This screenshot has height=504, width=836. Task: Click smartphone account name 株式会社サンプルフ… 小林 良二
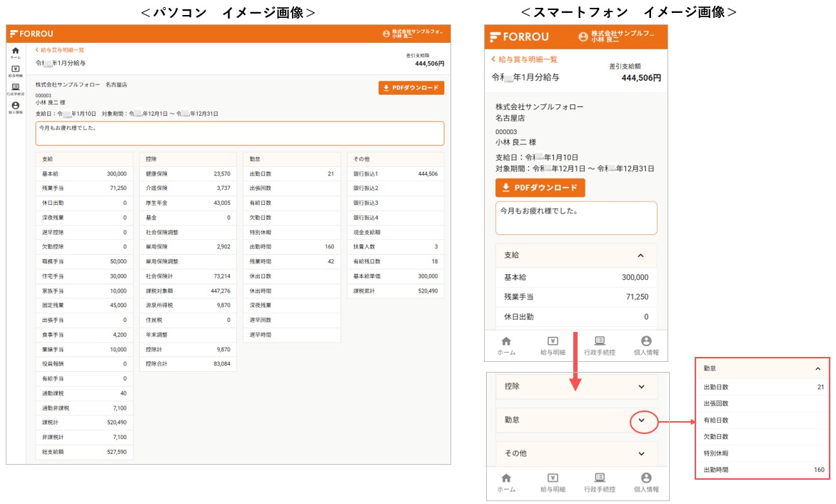tap(623, 36)
